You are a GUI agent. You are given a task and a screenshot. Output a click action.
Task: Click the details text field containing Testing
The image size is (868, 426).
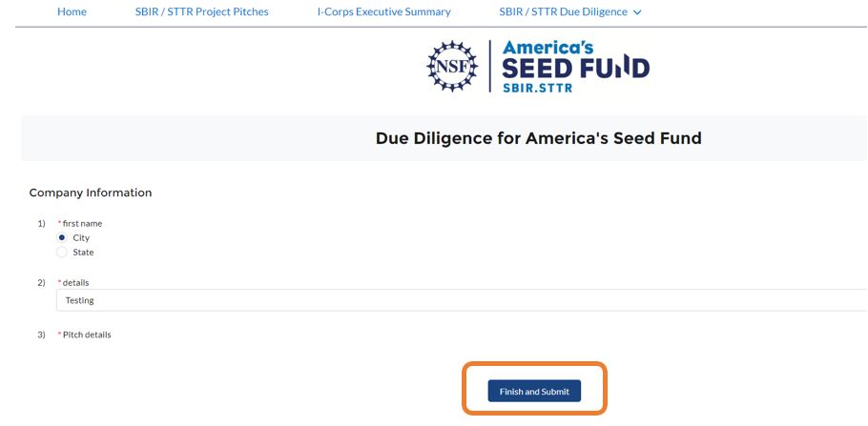(458, 300)
